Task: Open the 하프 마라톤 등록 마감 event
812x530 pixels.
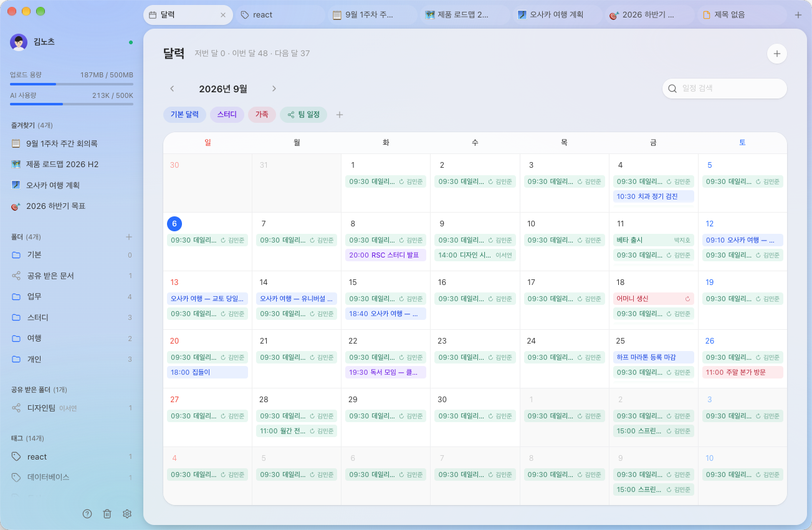Action: [x=653, y=357]
